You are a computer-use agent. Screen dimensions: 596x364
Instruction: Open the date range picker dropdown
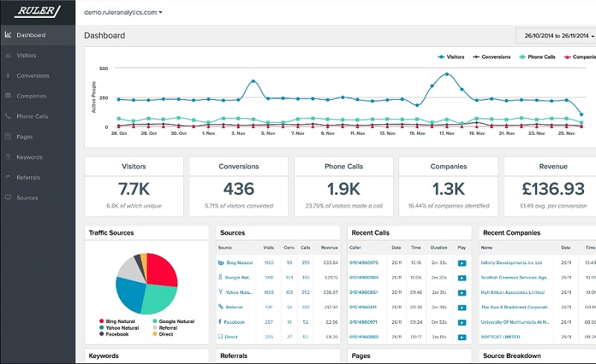point(556,36)
